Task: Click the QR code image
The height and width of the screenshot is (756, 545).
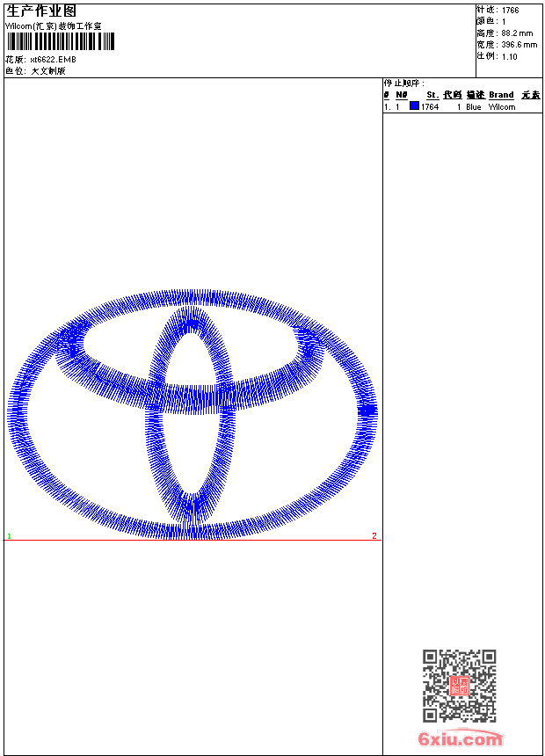Action: point(459,686)
